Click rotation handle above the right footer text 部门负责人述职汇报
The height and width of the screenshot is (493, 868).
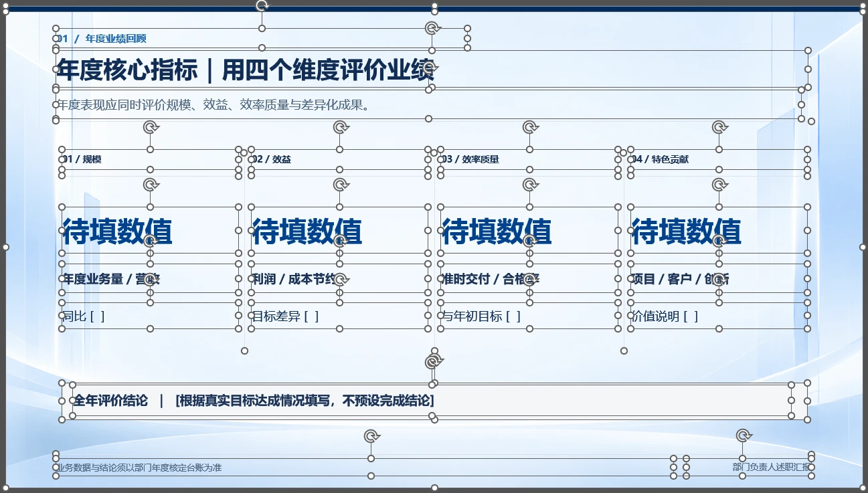click(x=743, y=436)
